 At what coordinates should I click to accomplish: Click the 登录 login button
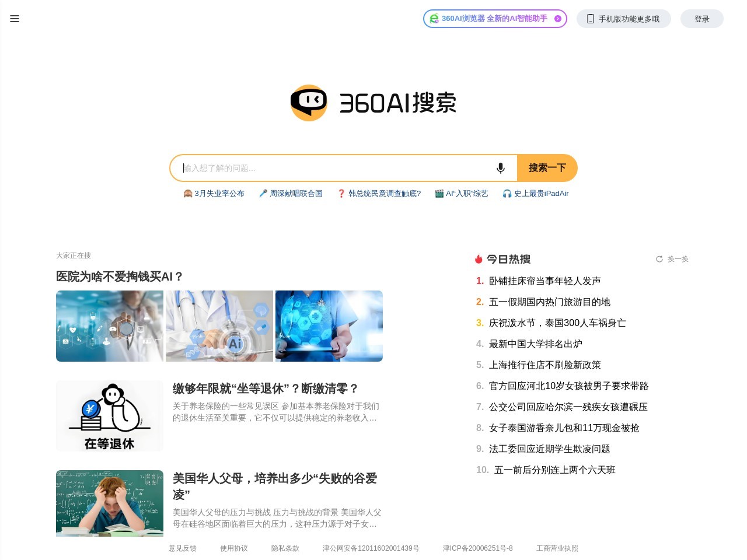[702, 19]
